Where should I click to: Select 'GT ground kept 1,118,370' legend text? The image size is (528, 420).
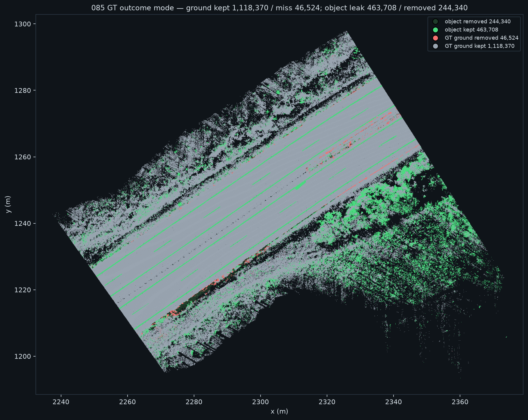[x=480, y=46]
